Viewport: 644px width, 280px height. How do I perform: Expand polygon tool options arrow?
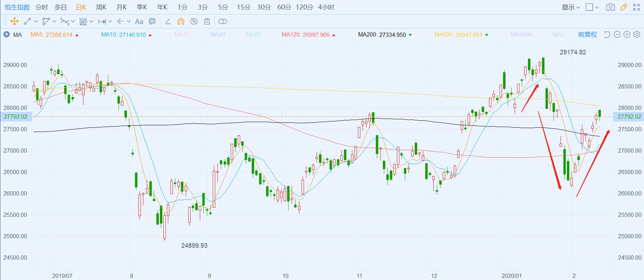tap(54, 21)
